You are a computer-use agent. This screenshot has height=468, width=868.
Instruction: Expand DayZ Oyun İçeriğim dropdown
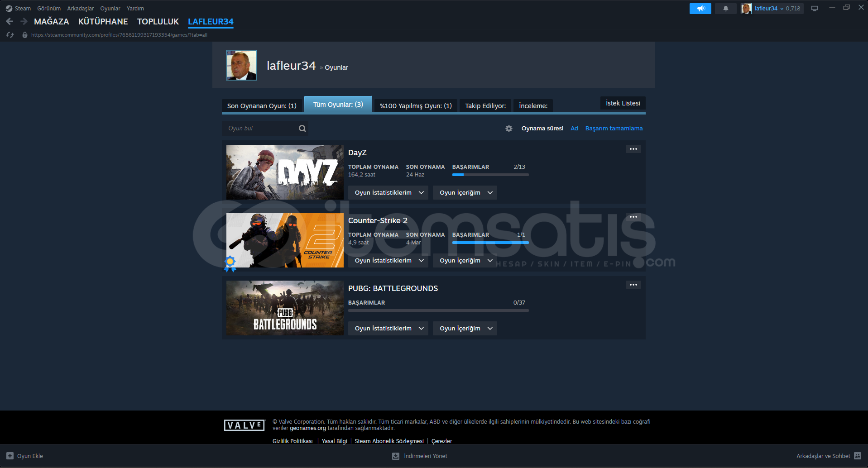(465, 192)
